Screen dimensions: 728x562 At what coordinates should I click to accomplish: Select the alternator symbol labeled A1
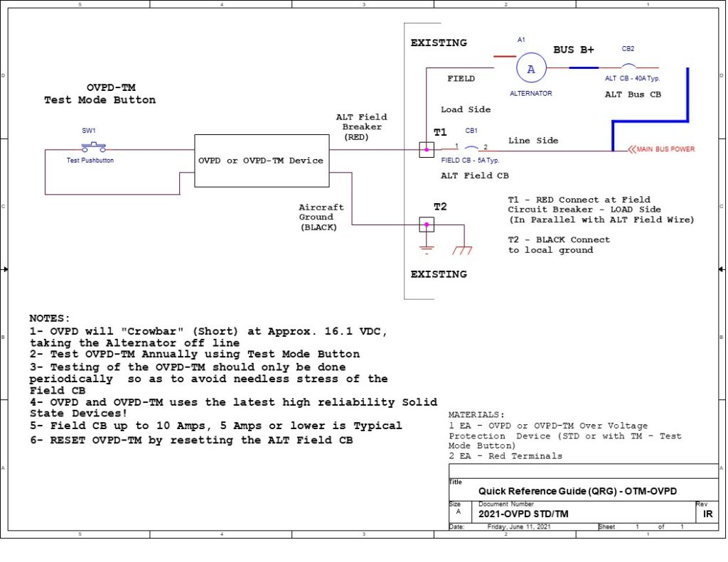(531, 68)
